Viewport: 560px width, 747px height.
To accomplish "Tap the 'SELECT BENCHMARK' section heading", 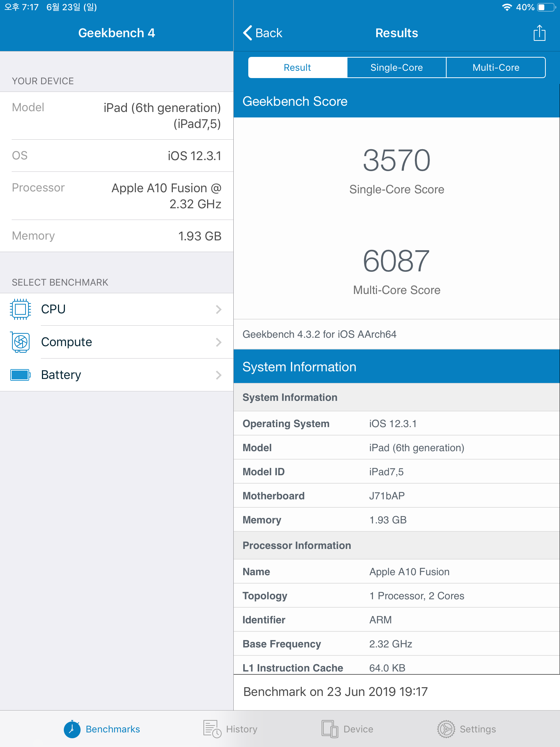I will click(60, 282).
